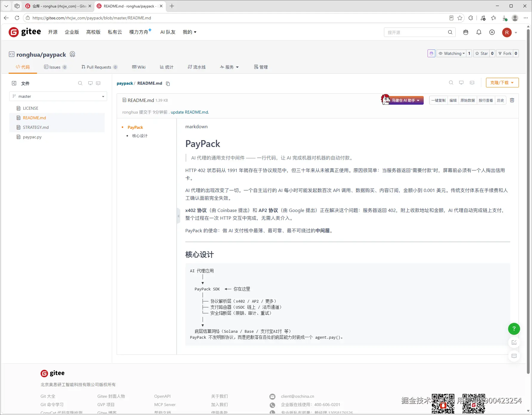The width and height of the screenshot is (532, 415).
Task: Click the comment icon above the file content
Action: point(472,83)
